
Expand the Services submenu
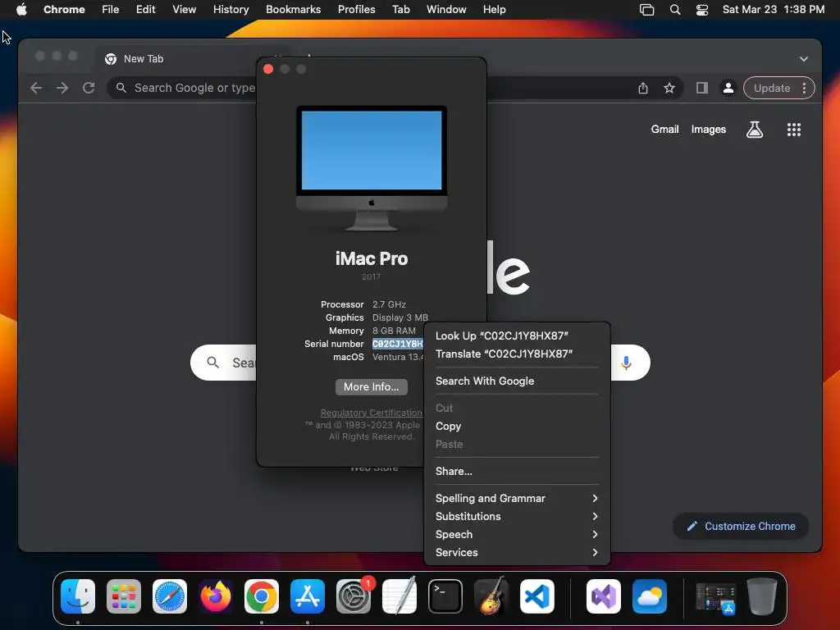coord(517,552)
